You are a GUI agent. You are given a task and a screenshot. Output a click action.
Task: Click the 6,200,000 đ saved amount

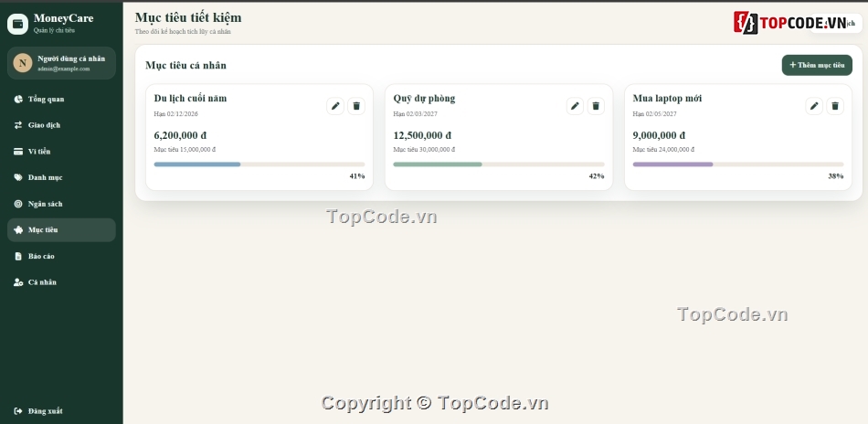(x=181, y=135)
